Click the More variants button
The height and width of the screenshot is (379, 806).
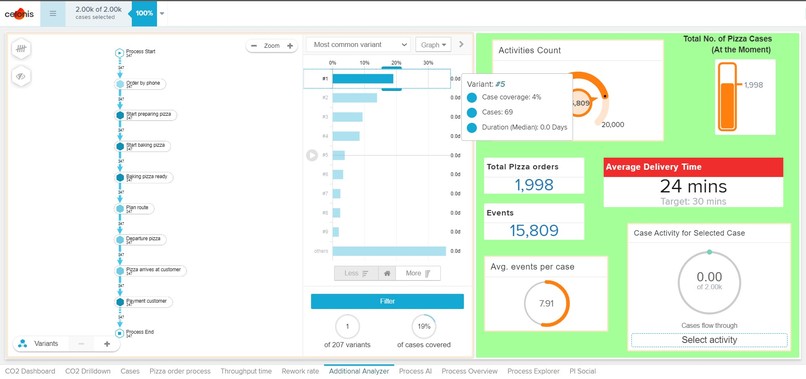click(418, 274)
